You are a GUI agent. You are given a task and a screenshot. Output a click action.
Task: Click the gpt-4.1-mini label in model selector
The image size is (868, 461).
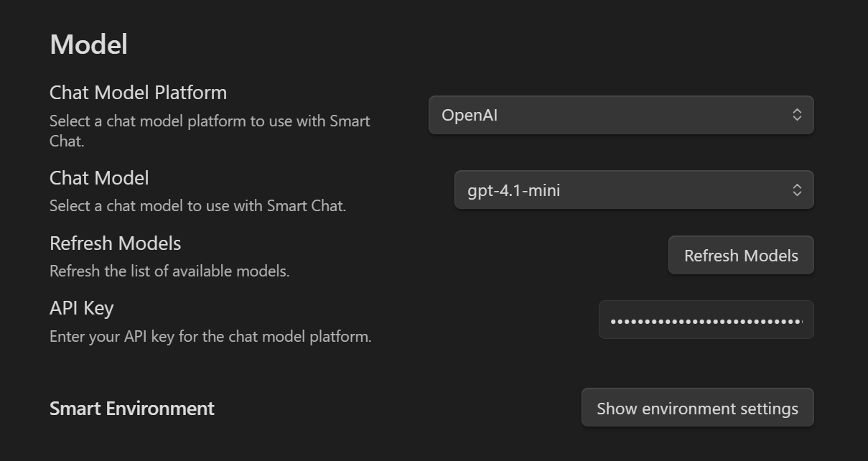coord(513,190)
